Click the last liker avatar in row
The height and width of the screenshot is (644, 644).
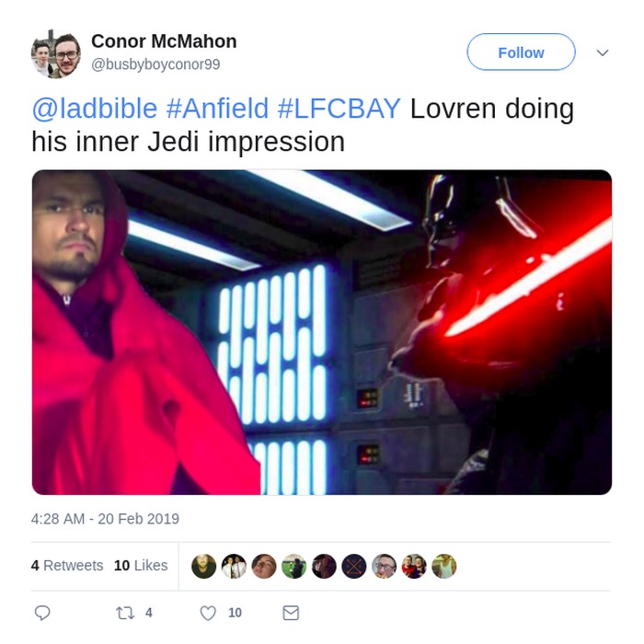444,566
